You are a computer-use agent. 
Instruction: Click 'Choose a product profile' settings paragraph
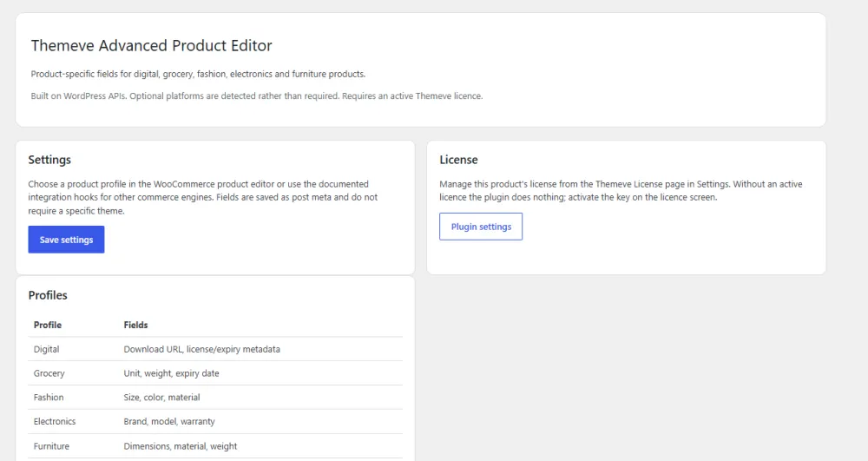(x=203, y=197)
